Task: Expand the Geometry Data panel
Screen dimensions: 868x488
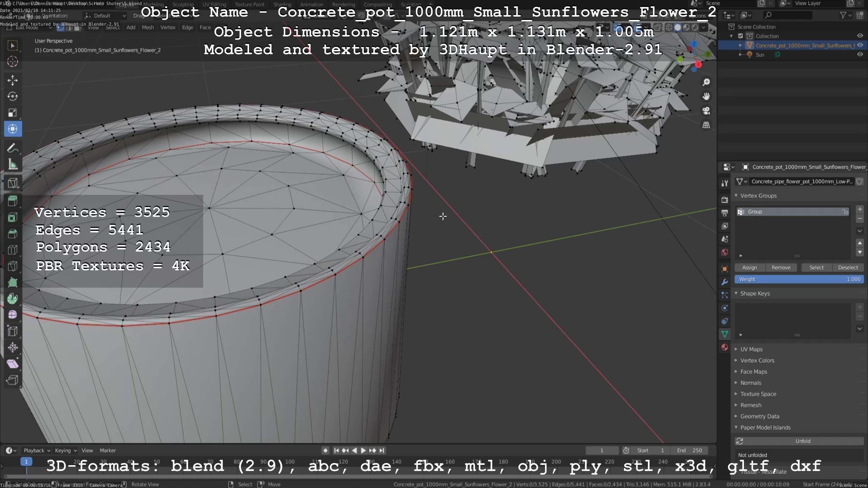Action: (759, 416)
